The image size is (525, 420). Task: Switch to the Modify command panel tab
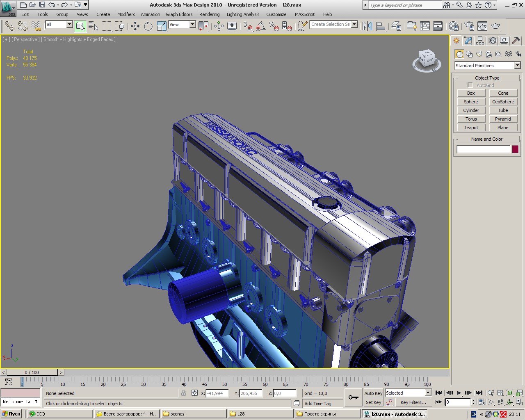pos(468,41)
